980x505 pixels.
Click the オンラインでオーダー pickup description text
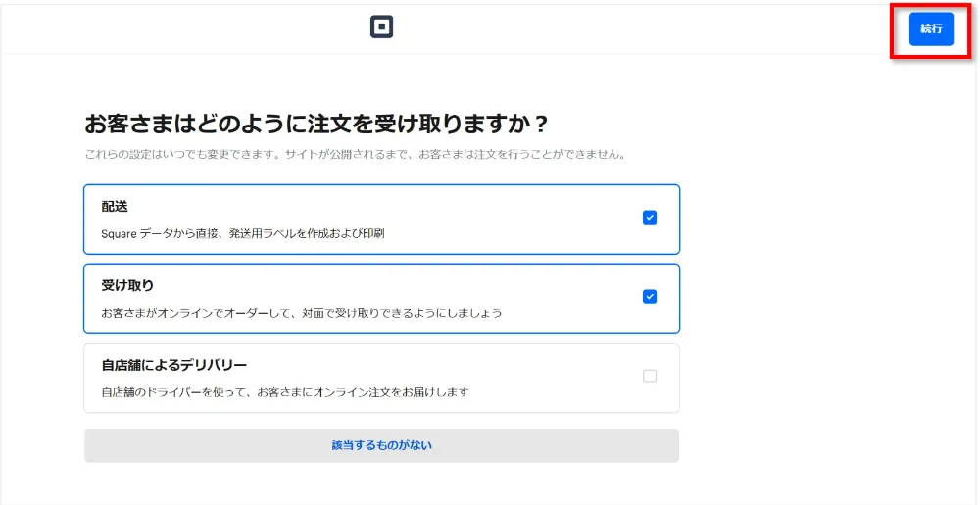point(302,313)
